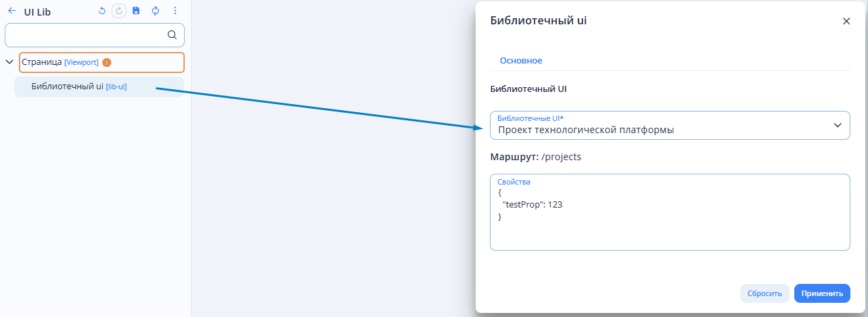Click the refresh sync icon
The image size is (868, 317).
[x=156, y=11]
